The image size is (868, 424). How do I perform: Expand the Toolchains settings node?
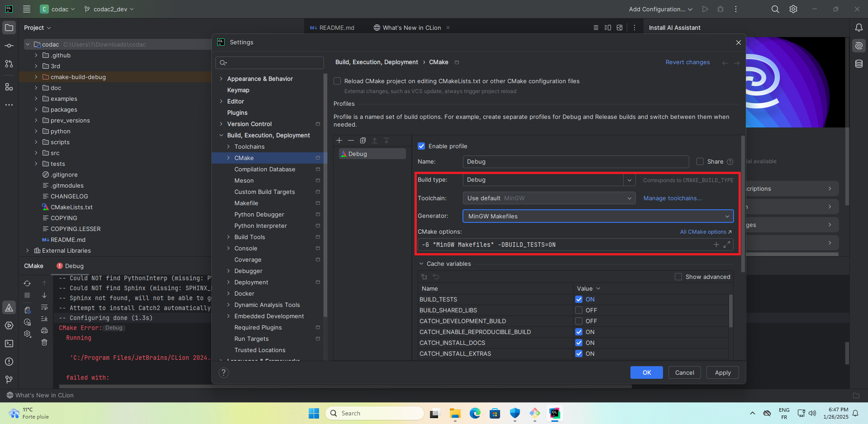[229, 146]
